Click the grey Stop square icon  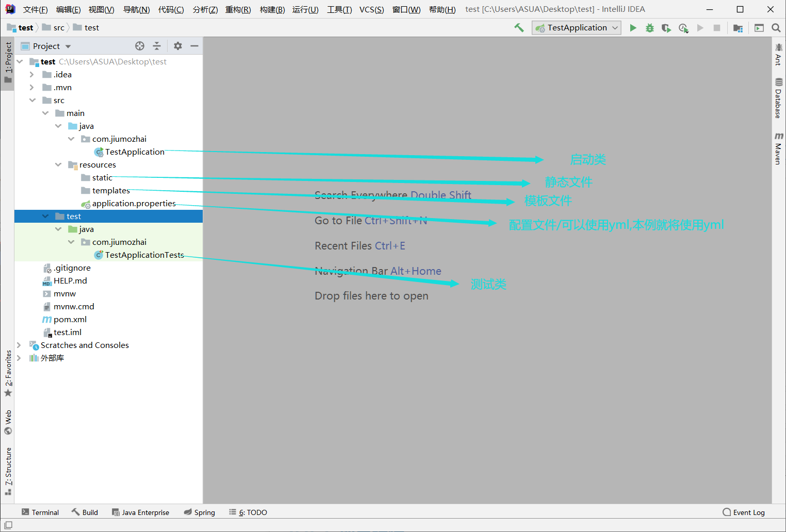point(717,28)
